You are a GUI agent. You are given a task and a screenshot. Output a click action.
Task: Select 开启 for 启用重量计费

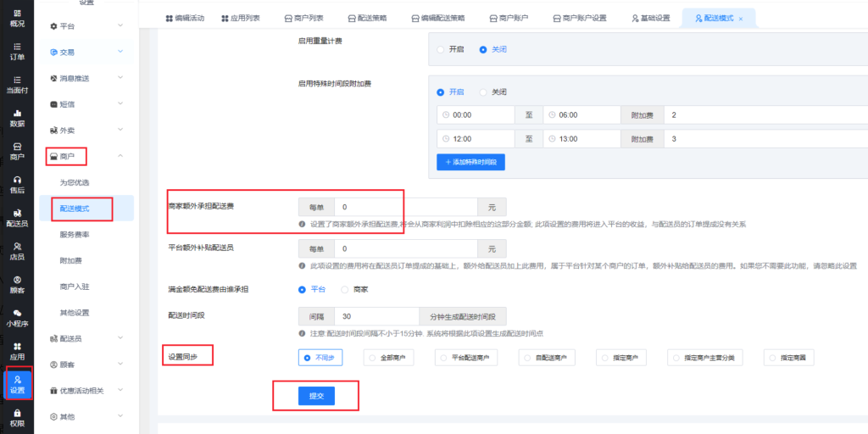(x=441, y=49)
